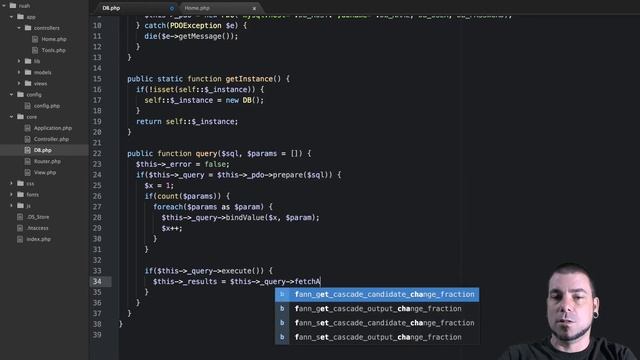Click 'return' keyword on line 19
Screen dimensions: 640x360
pos(149,122)
